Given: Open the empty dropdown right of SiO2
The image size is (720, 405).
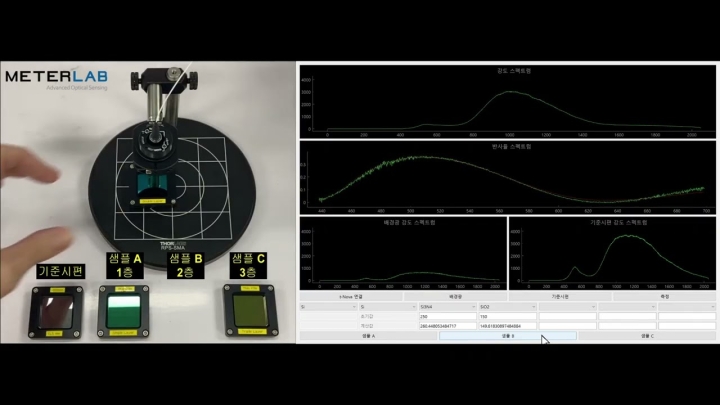Looking at the screenshot, I should pos(568,307).
